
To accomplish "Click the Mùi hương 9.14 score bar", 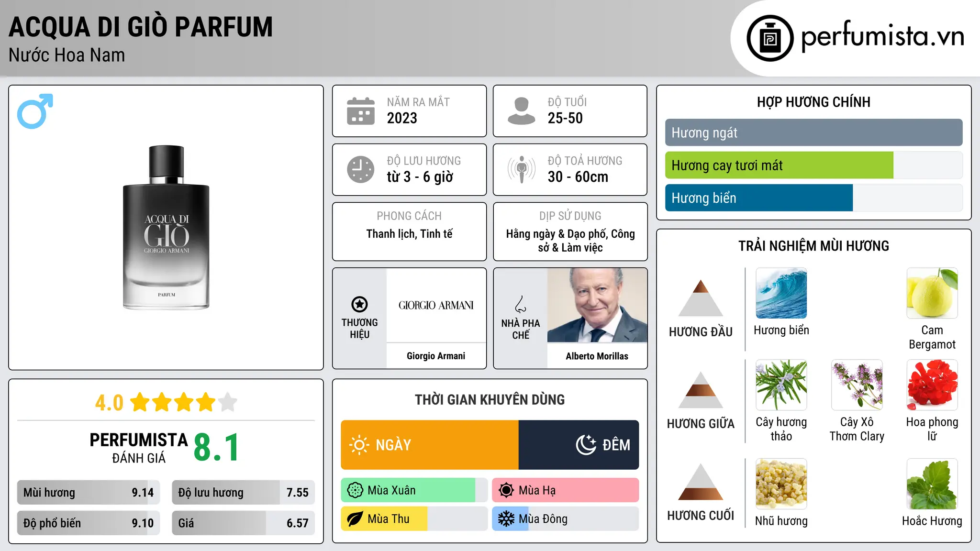I will pos(89,492).
